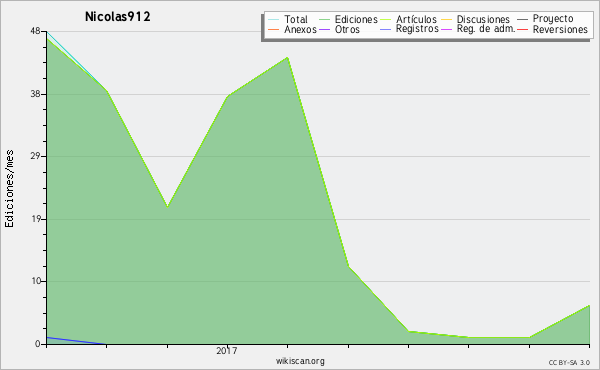Viewport: 600px width, 370px height.
Task: Select the Artículos legend entry
Action: [x=408, y=19]
